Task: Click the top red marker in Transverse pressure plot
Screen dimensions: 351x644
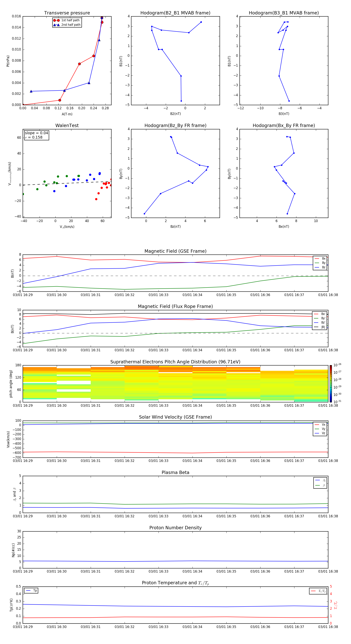Action: tap(102, 18)
